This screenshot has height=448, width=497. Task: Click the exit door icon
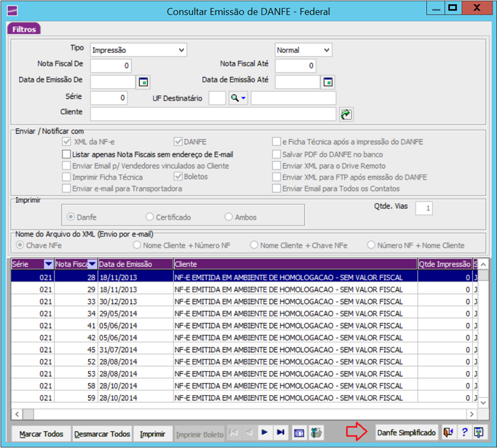448,432
